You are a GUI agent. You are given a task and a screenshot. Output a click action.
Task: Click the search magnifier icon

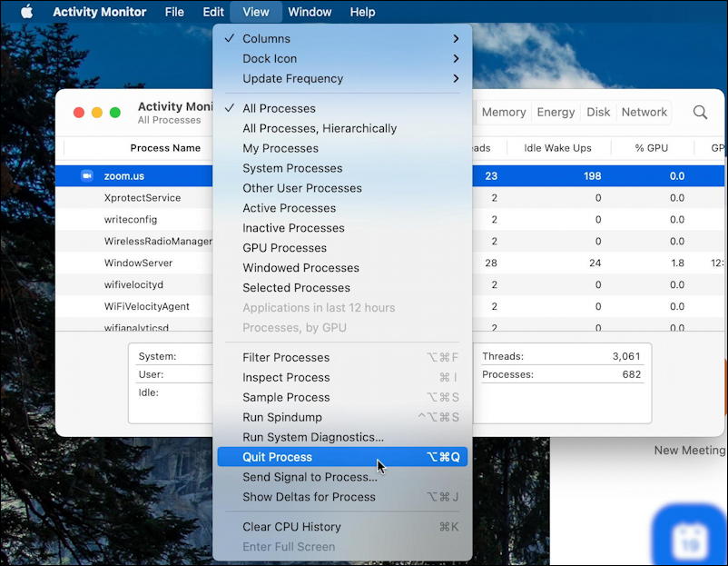[x=700, y=112]
